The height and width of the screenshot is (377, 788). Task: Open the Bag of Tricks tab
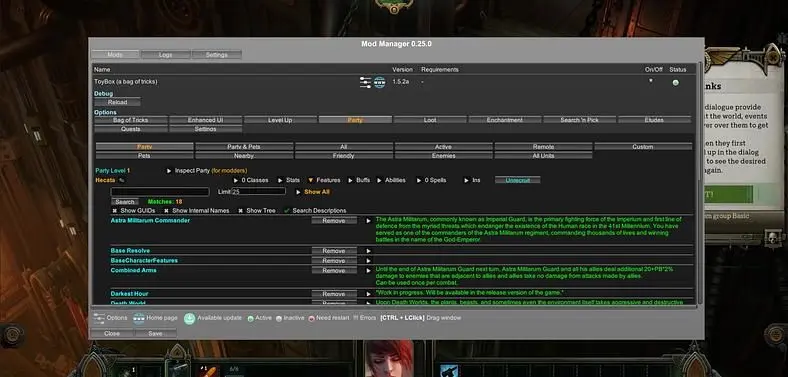pyautogui.click(x=131, y=120)
